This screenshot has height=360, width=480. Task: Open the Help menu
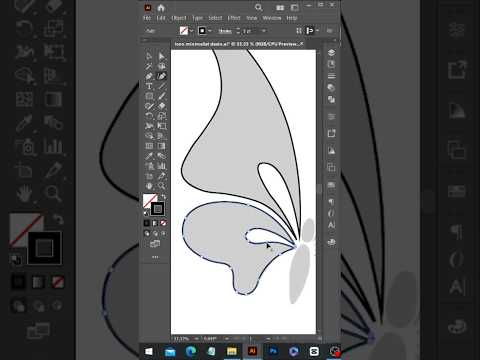pyautogui.click(x=292, y=18)
